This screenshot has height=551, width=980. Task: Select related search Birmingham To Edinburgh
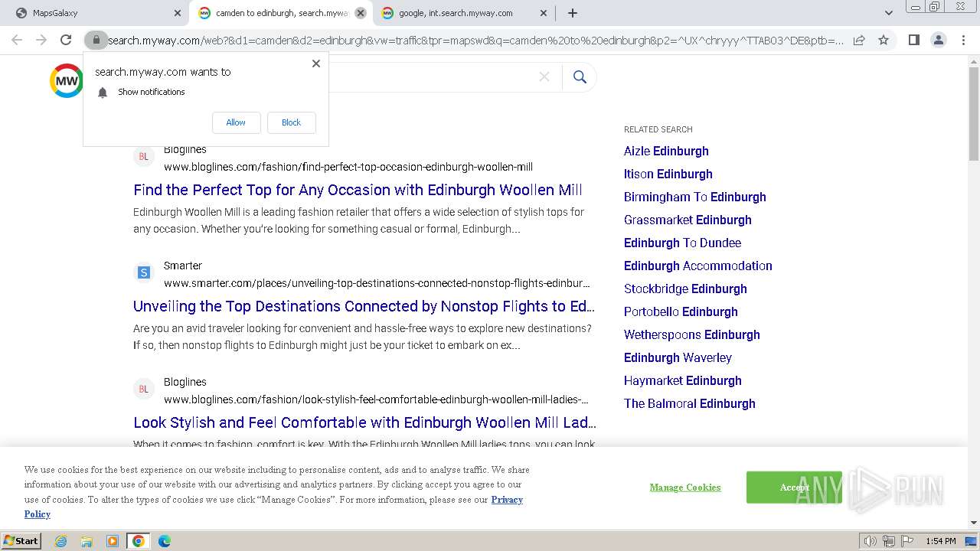click(x=695, y=197)
